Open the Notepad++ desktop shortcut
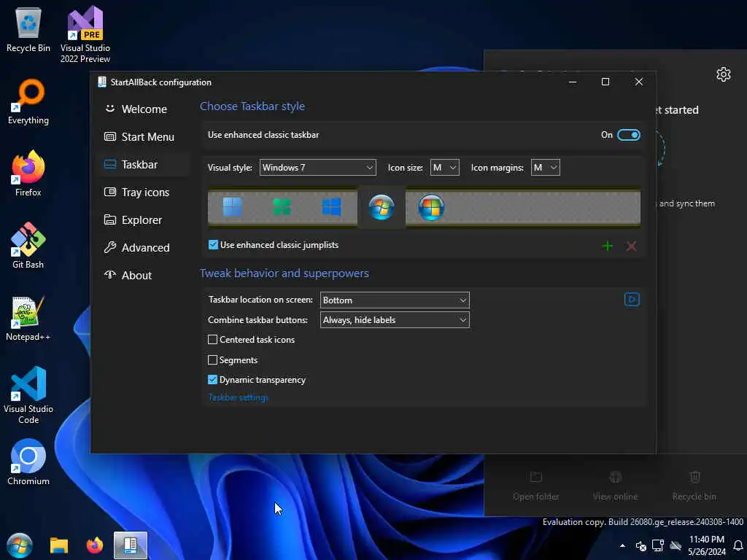This screenshot has height=560, width=747. 28,318
